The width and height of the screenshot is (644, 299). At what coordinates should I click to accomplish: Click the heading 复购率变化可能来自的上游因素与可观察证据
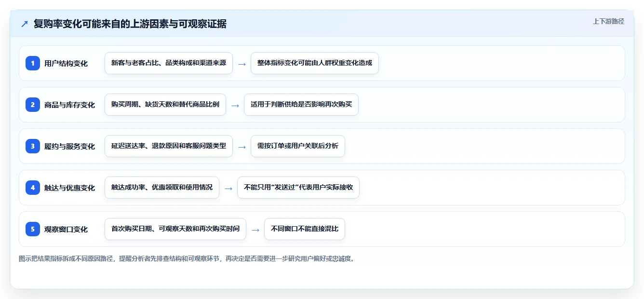point(130,24)
